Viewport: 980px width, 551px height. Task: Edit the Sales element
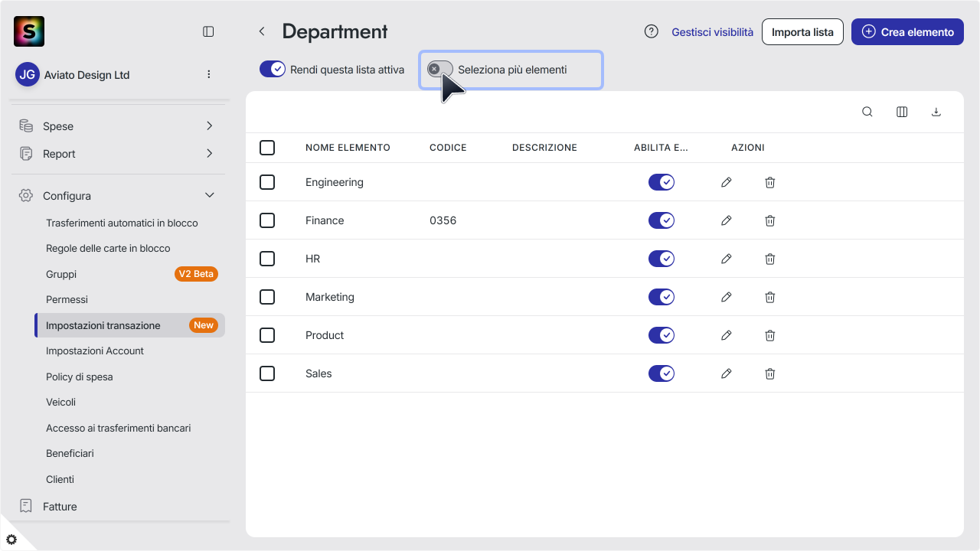tap(727, 373)
